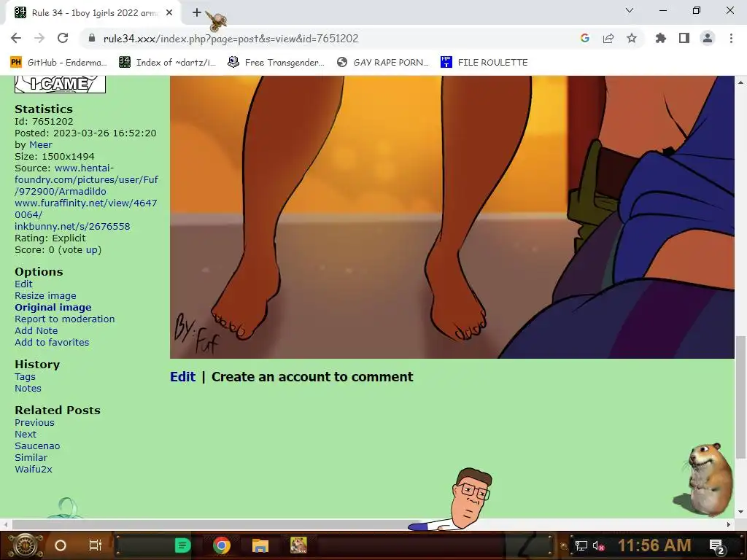This screenshot has width=747, height=560.
Task: Click the 11:56 AM taskbar clock
Action: pos(654,545)
